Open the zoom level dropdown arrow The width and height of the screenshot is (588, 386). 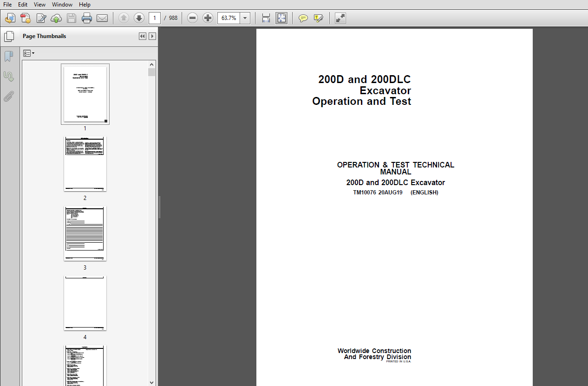pyautogui.click(x=245, y=18)
